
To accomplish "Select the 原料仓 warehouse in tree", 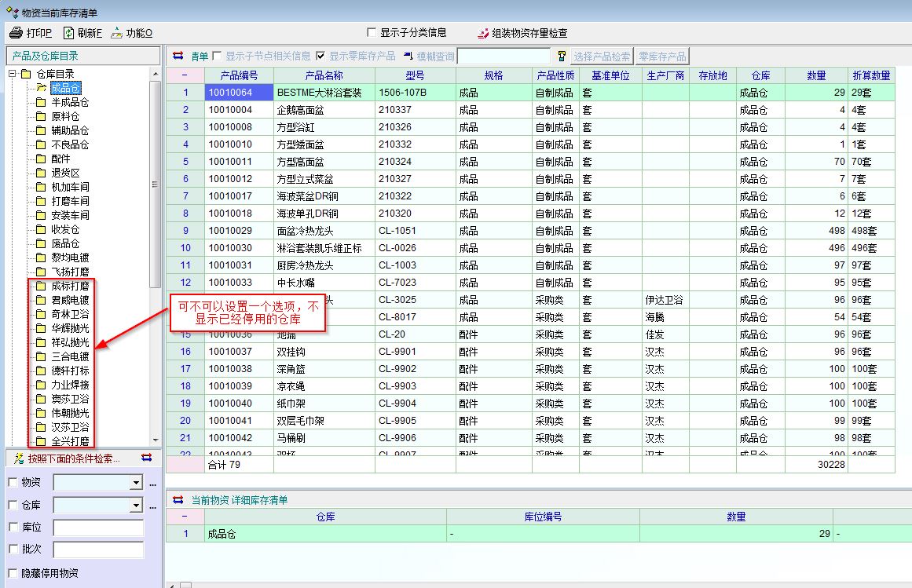I will [x=64, y=116].
